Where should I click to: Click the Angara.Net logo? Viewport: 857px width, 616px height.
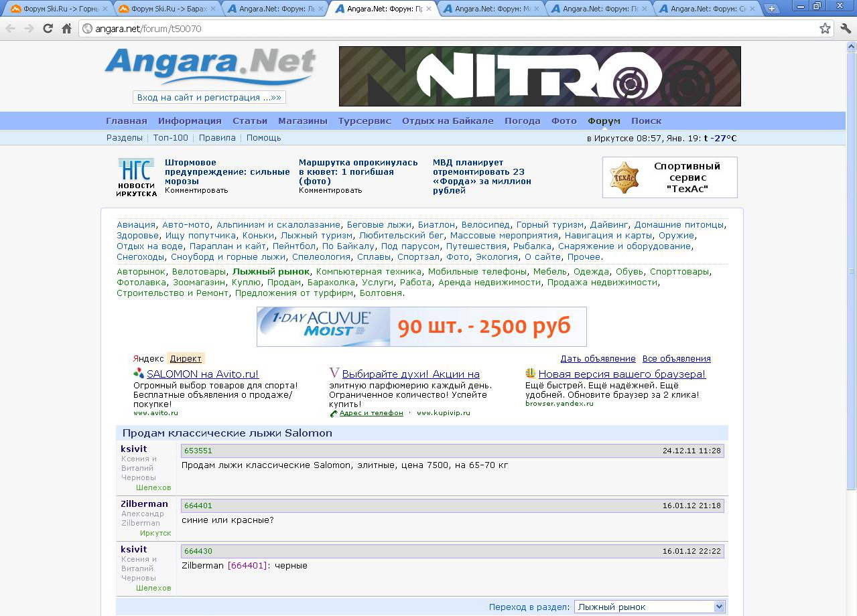tap(210, 66)
